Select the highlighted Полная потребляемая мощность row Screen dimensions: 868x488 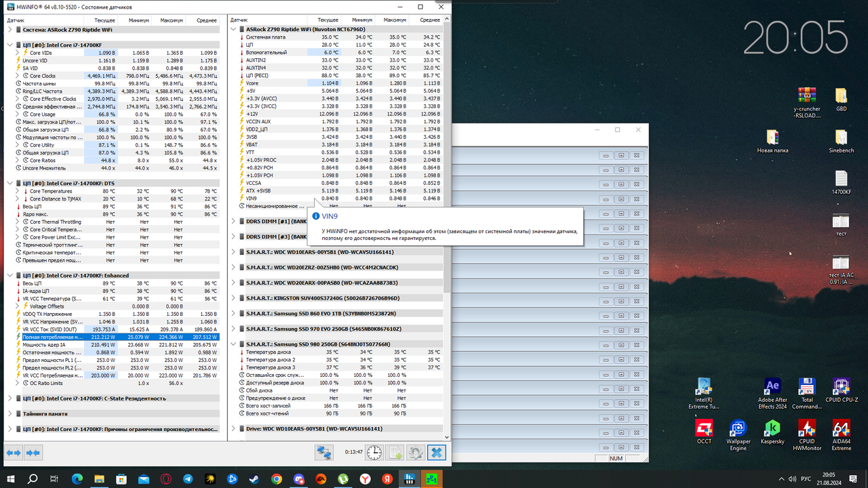[112, 337]
